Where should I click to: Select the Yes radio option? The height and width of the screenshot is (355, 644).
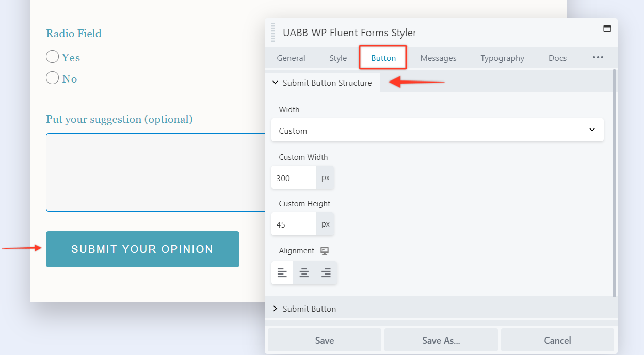52,57
